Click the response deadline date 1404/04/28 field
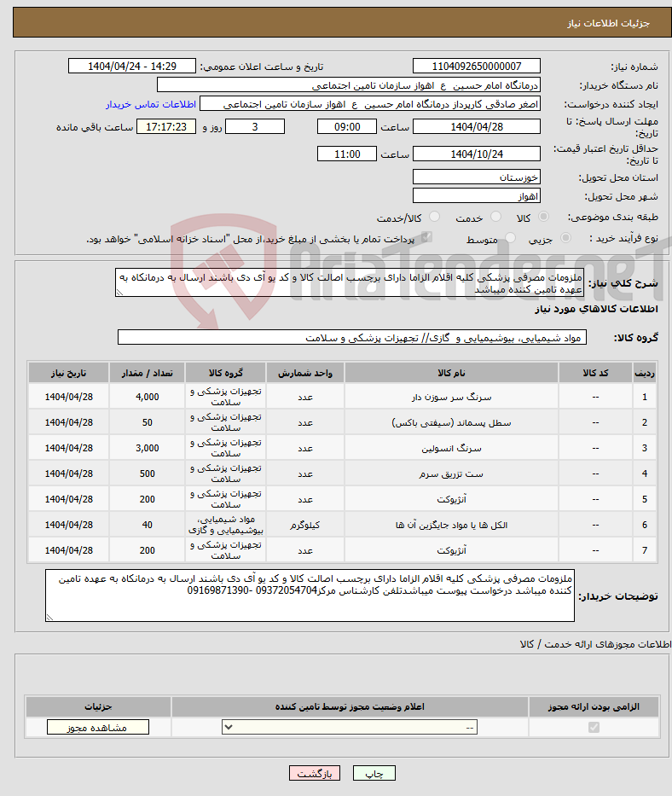 click(476, 127)
